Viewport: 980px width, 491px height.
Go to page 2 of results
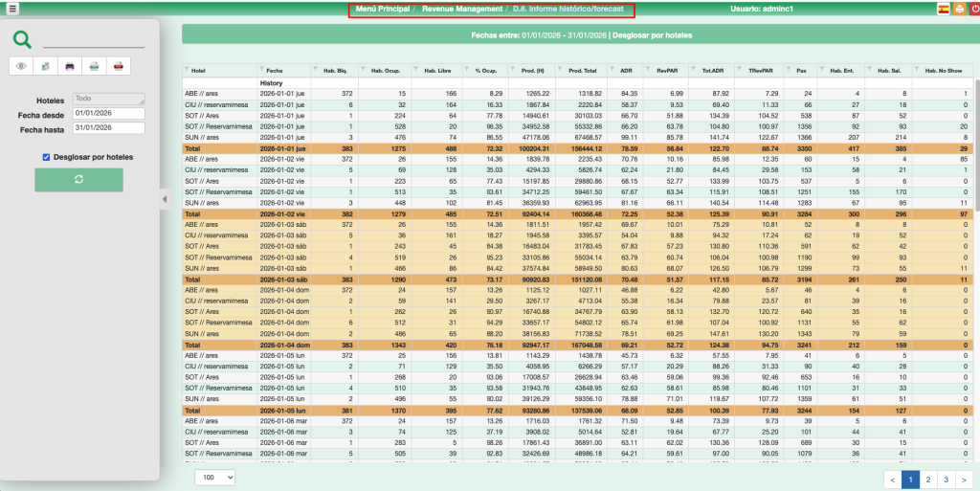928,479
